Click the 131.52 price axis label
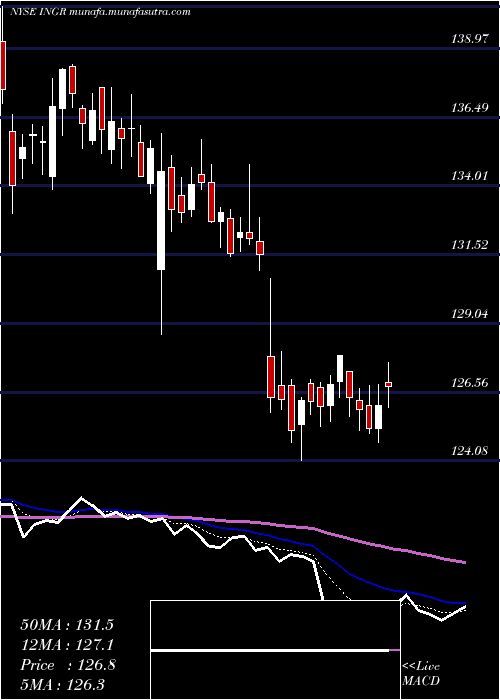Screen dimensions: 500x700 pyautogui.click(x=469, y=245)
